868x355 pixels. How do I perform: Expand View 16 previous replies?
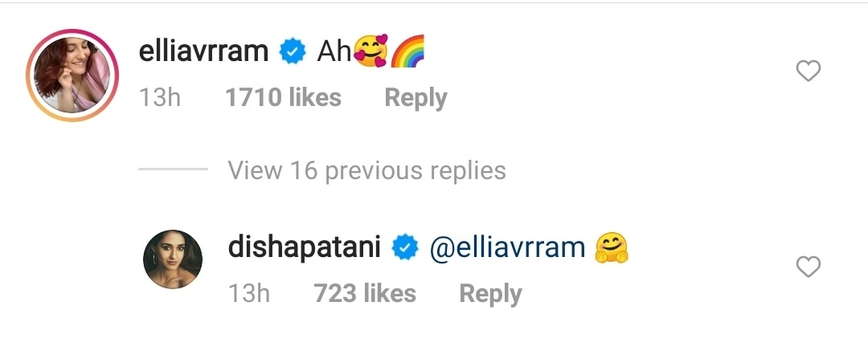point(366,170)
